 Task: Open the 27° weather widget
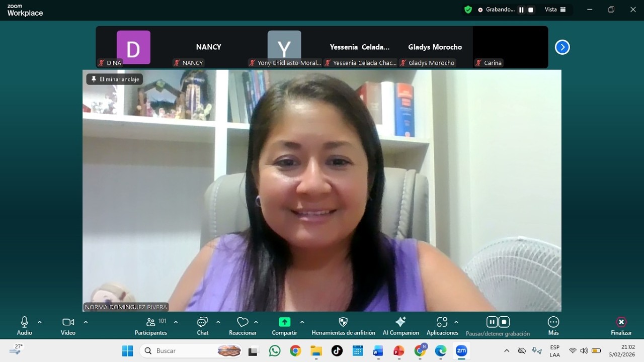coord(17,350)
